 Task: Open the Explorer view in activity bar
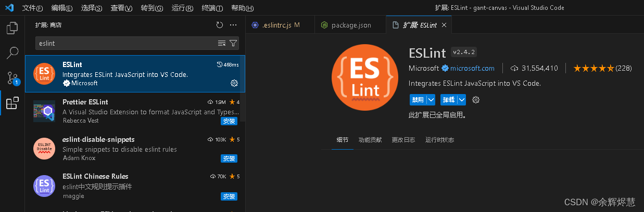click(x=12, y=28)
